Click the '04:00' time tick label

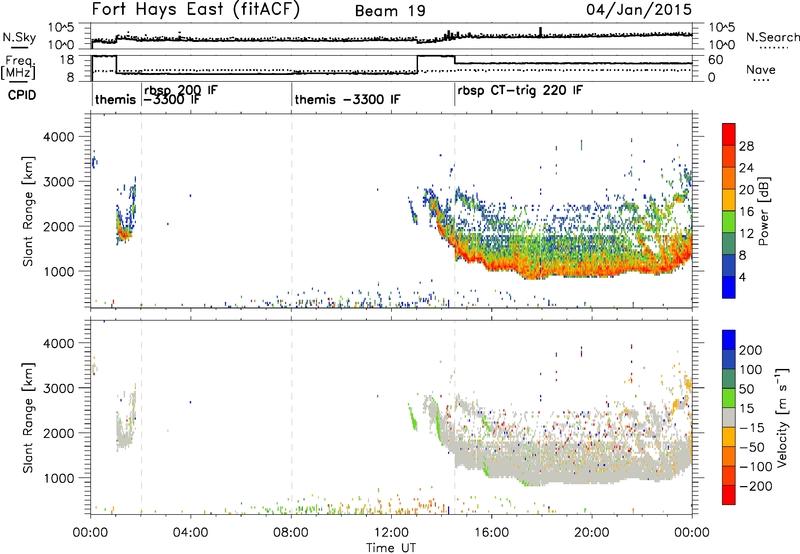click(190, 533)
